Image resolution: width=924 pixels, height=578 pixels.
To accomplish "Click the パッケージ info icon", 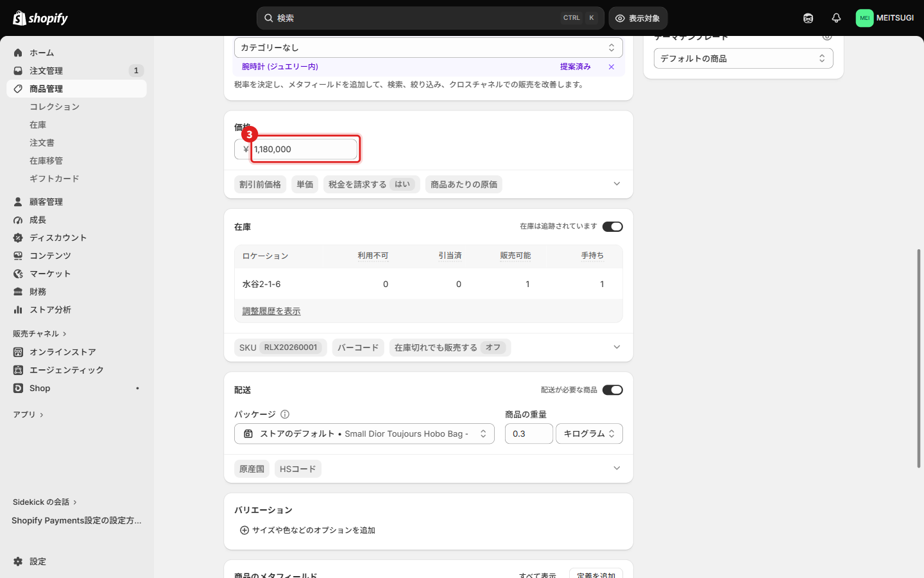I will tap(285, 414).
